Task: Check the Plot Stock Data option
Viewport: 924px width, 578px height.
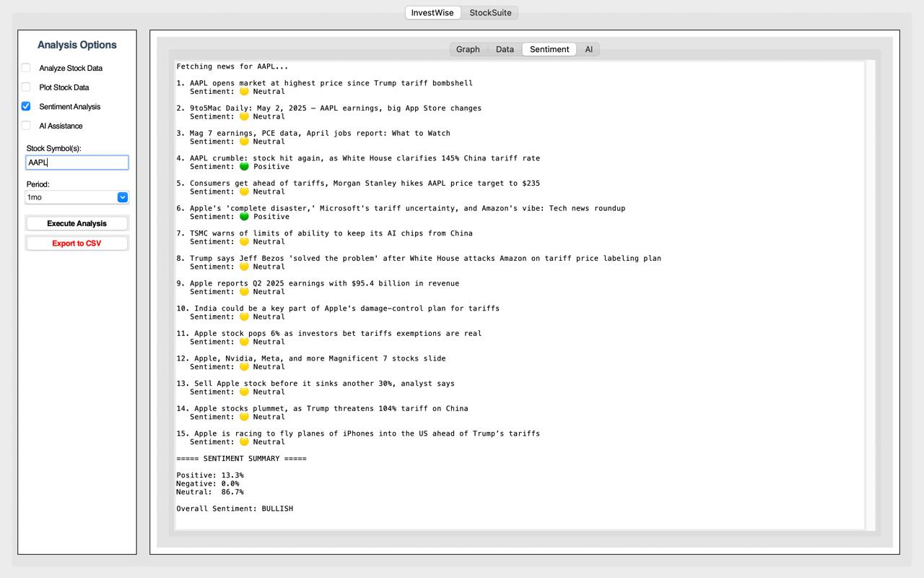Action: point(26,87)
